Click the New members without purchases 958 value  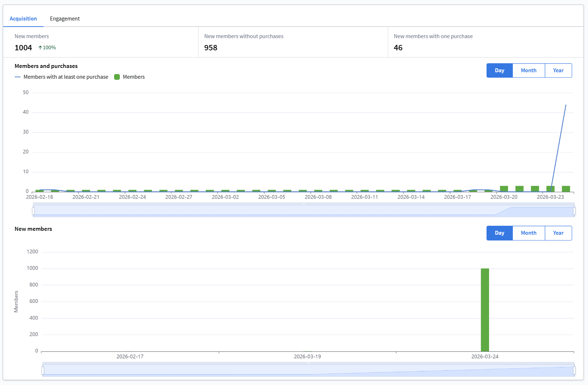coord(211,48)
